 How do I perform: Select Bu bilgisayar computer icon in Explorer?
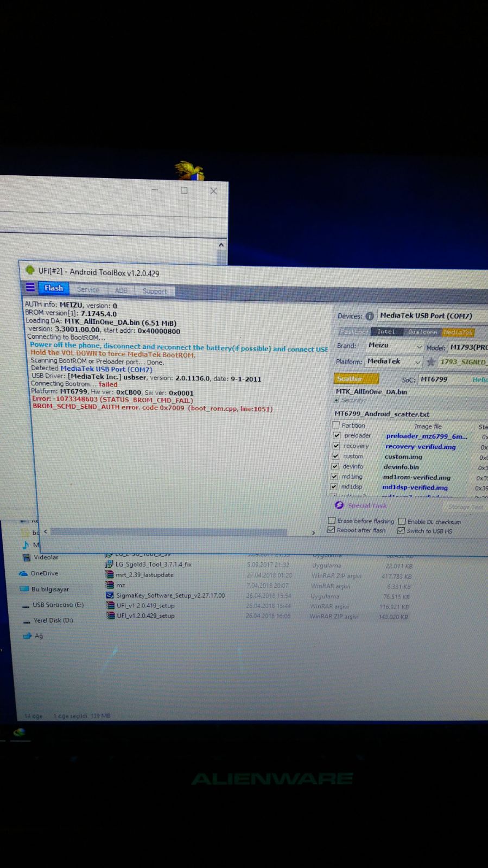point(24,589)
